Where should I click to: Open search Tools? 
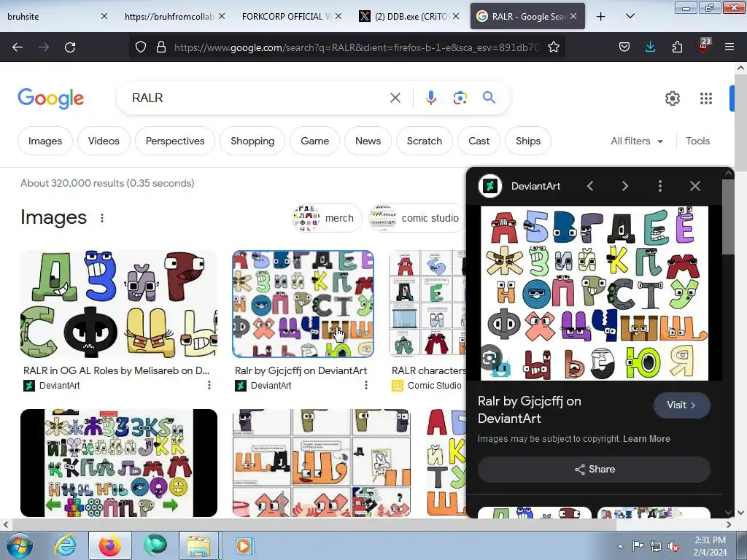point(697,141)
